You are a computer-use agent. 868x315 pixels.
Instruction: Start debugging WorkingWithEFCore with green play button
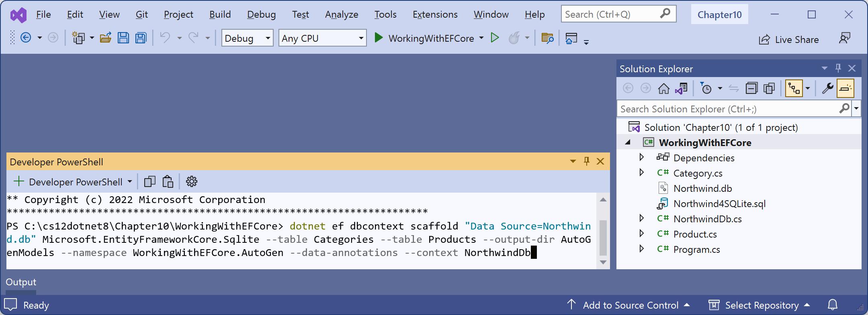pyautogui.click(x=379, y=38)
